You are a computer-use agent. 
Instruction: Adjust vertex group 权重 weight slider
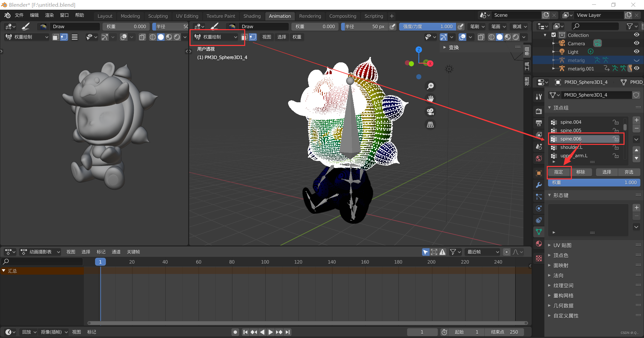pyautogui.click(x=594, y=182)
